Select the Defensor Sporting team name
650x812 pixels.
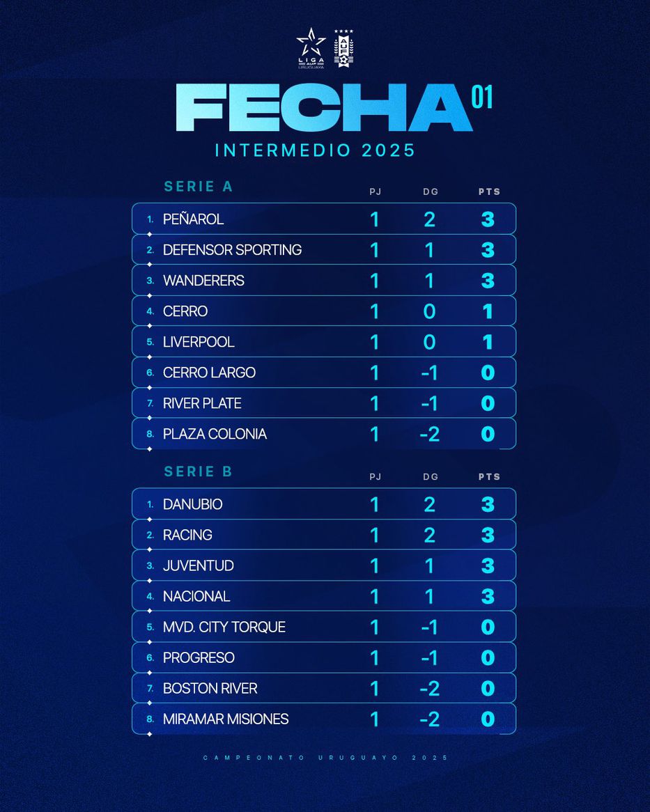(232, 249)
